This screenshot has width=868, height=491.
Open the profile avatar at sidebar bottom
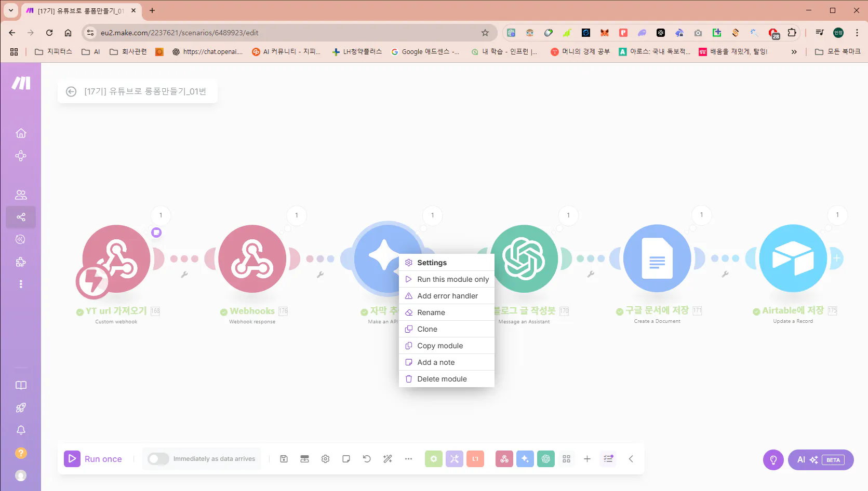click(x=21, y=475)
